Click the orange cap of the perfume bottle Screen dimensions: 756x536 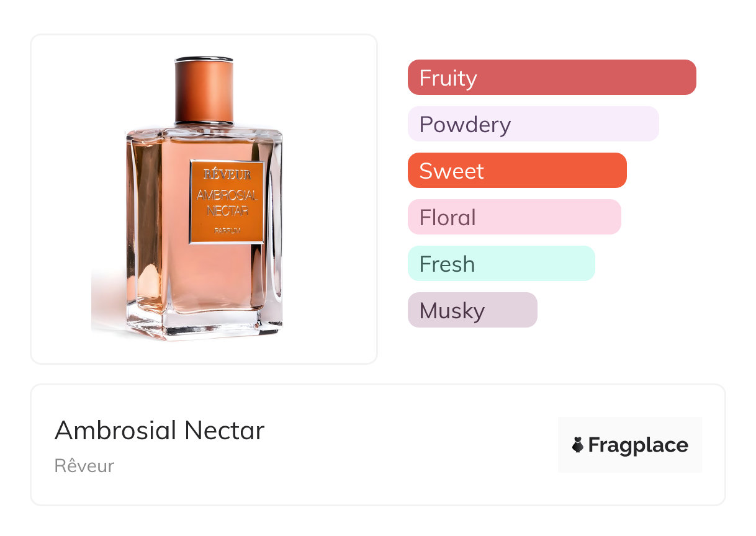tap(204, 93)
